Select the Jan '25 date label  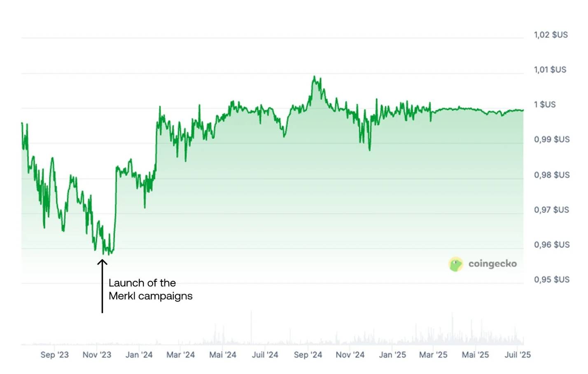pyautogui.click(x=392, y=355)
